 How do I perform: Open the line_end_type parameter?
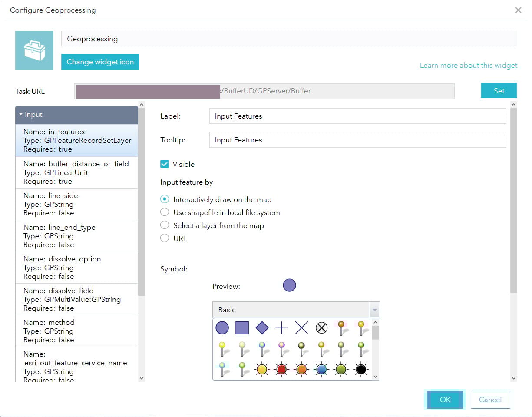click(76, 236)
